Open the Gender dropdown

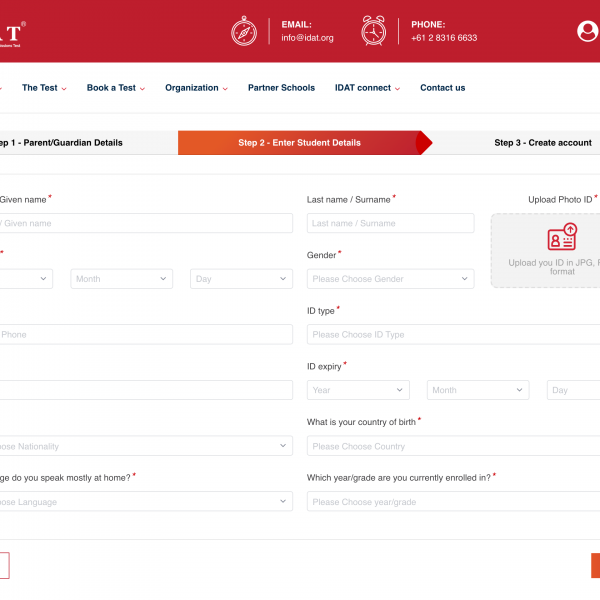(x=390, y=279)
